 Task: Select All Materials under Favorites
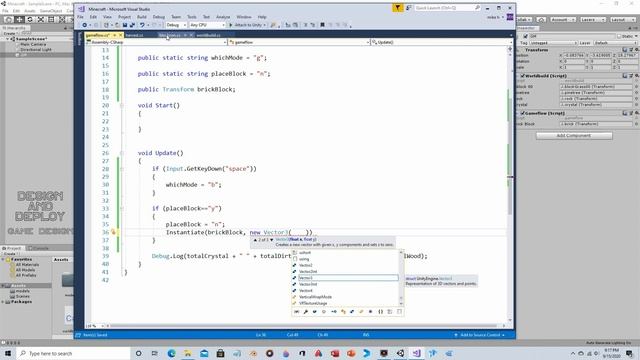pyautogui.click(x=27, y=264)
